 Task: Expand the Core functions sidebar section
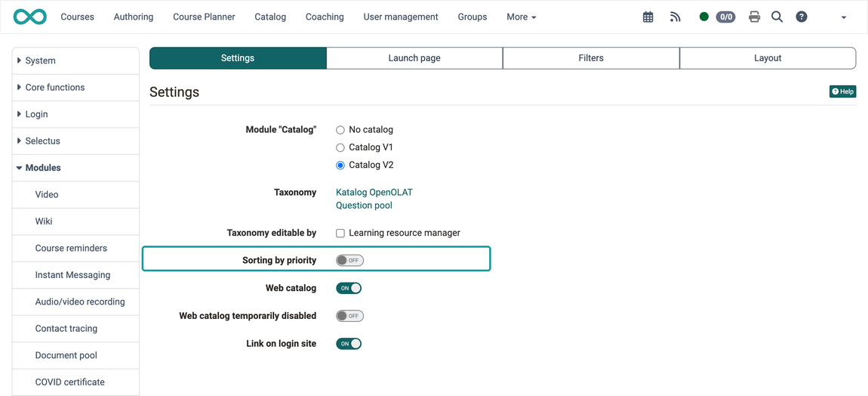click(75, 88)
